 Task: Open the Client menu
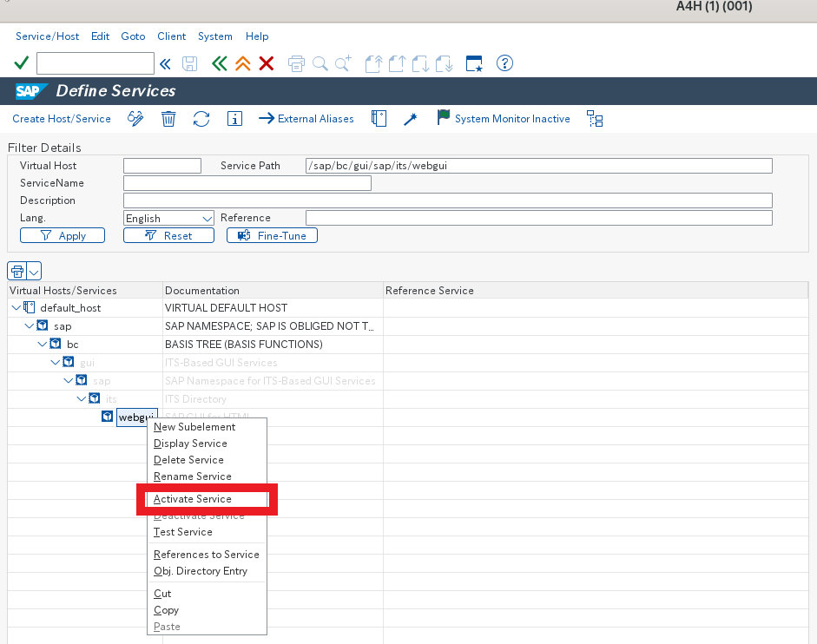pos(171,36)
